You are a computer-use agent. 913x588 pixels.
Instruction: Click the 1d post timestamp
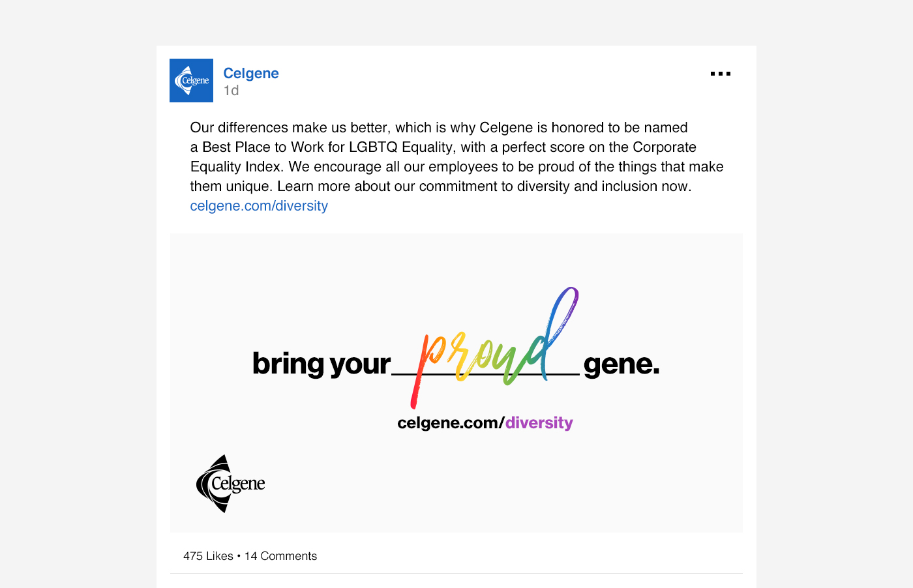pyautogui.click(x=231, y=91)
